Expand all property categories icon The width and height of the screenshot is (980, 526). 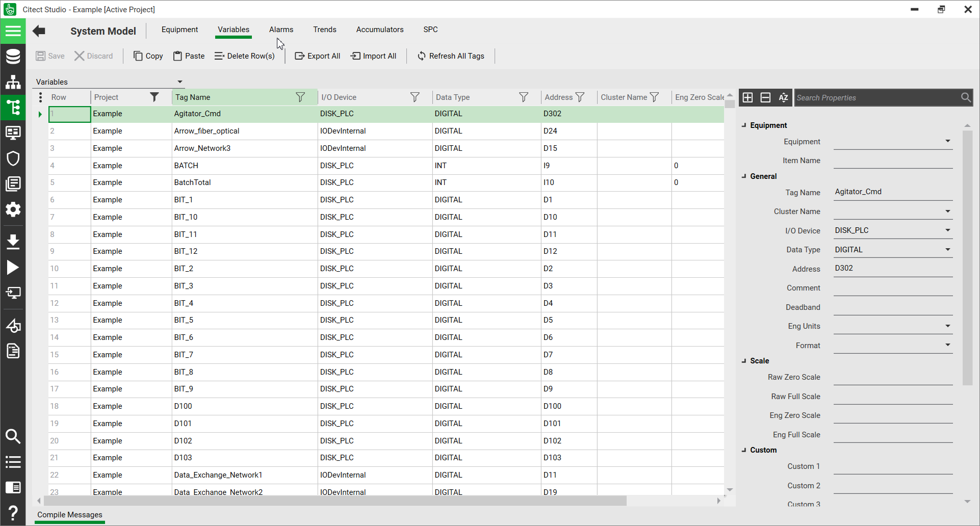(x=747, y=97)
